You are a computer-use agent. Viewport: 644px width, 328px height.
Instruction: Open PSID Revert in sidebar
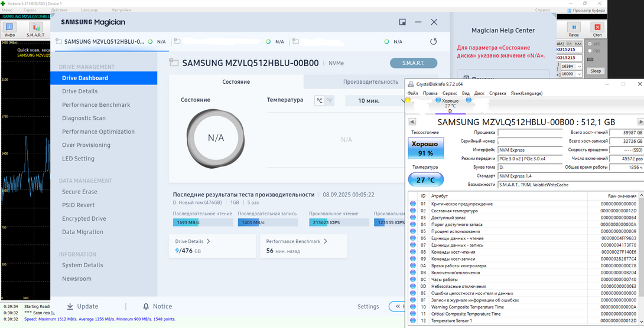pyautogui.click(x=78, y=205)
